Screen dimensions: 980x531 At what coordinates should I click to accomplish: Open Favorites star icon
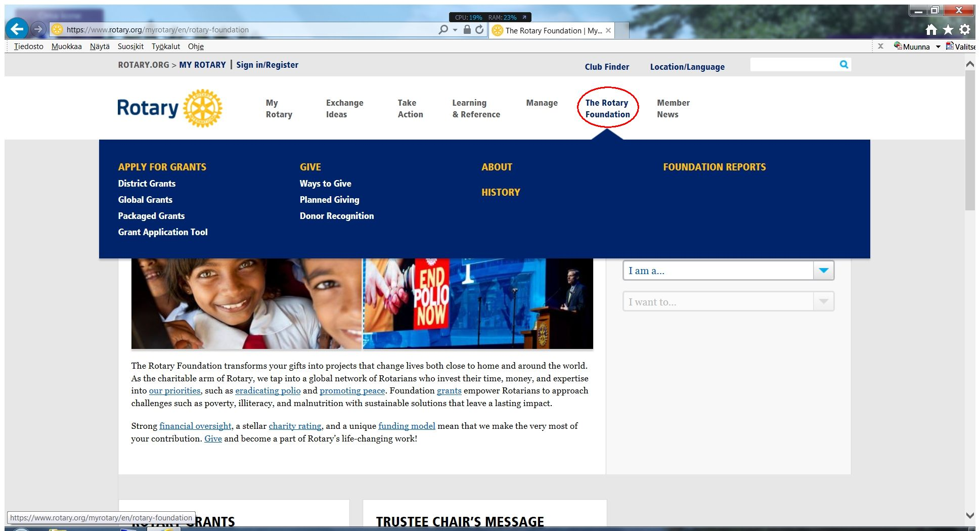point(948,30)
